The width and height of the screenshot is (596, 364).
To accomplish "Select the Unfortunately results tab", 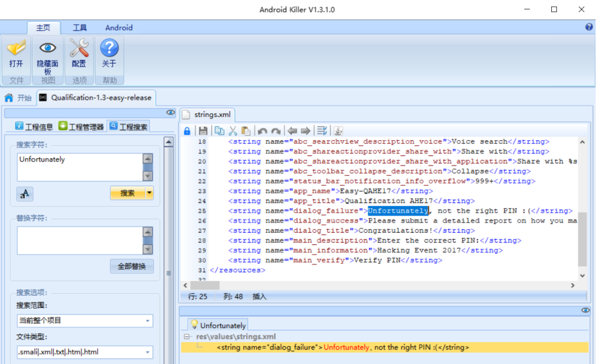I will [x=218, y=325].
